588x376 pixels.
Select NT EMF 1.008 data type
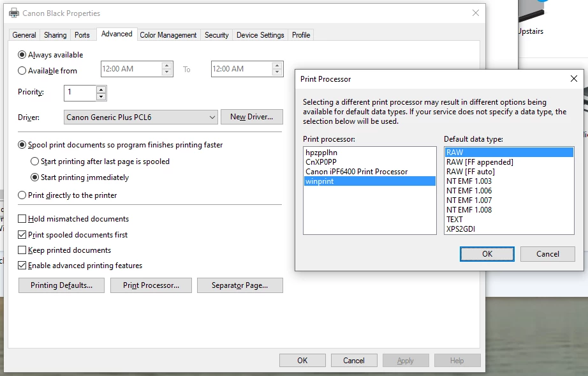[x=509, y=210]
